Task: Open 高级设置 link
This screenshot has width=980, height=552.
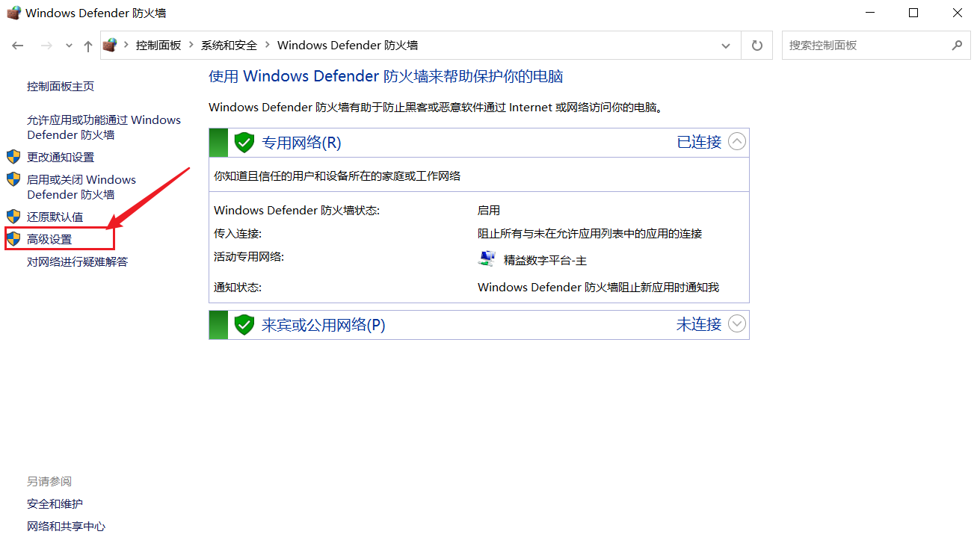Action: pos(49,240)
